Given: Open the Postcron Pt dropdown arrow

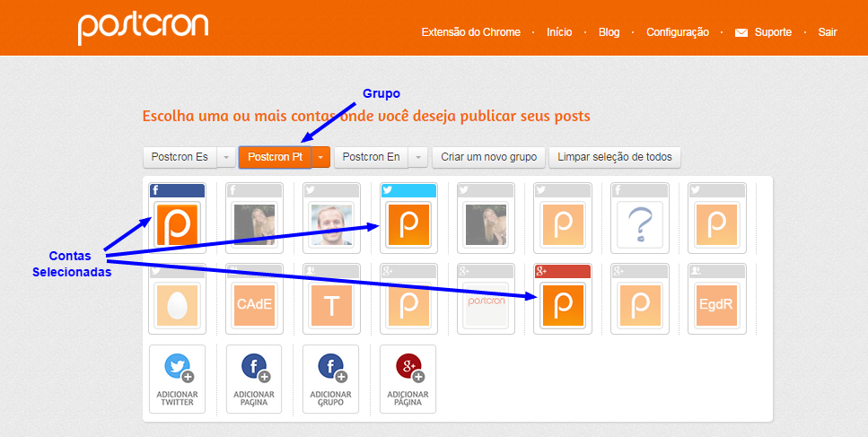Looking at the screenshot, I should 321,157.
